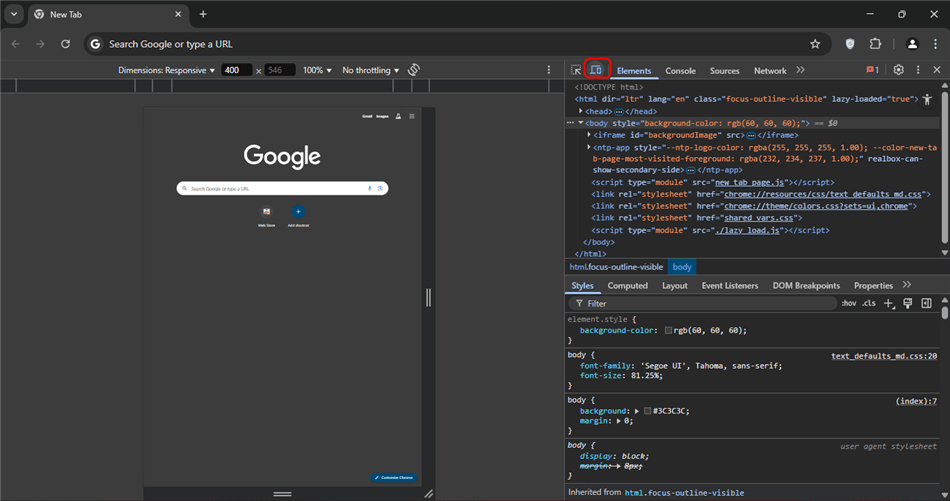Toggle the .cls element classes button
This screenshot has height=501, width=950.
click(x=869, y=303)
